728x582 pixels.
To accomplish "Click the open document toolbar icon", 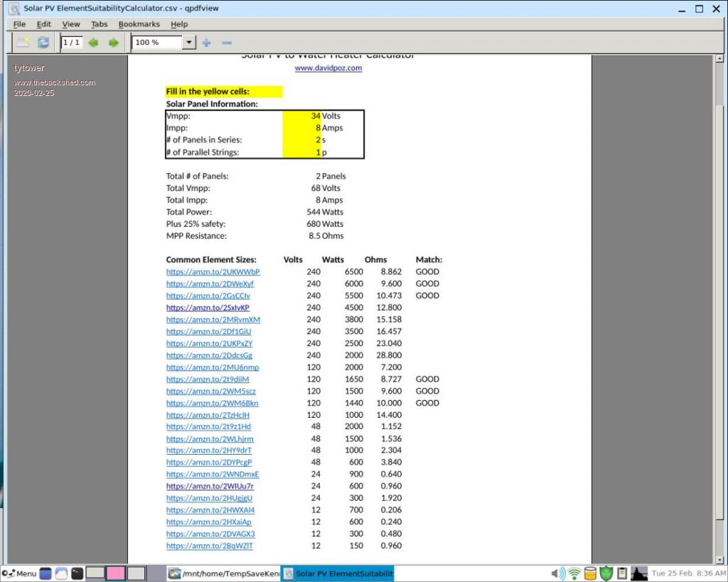I will tap(23, 43).
